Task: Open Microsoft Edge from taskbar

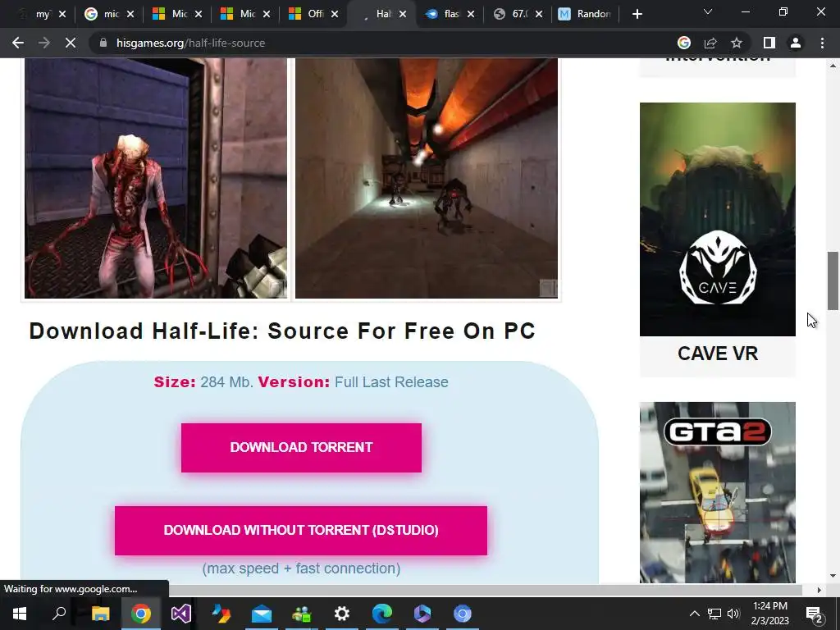Action: (382, 614)
